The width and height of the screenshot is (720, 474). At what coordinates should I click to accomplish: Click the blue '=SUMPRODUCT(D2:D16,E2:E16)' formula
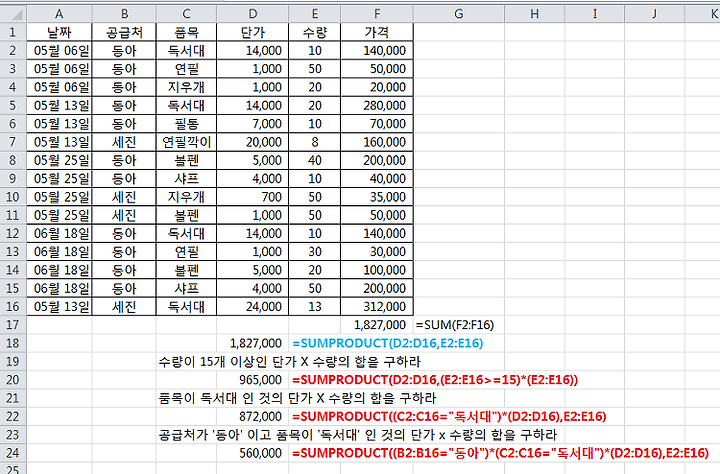[x=388, y=343]
